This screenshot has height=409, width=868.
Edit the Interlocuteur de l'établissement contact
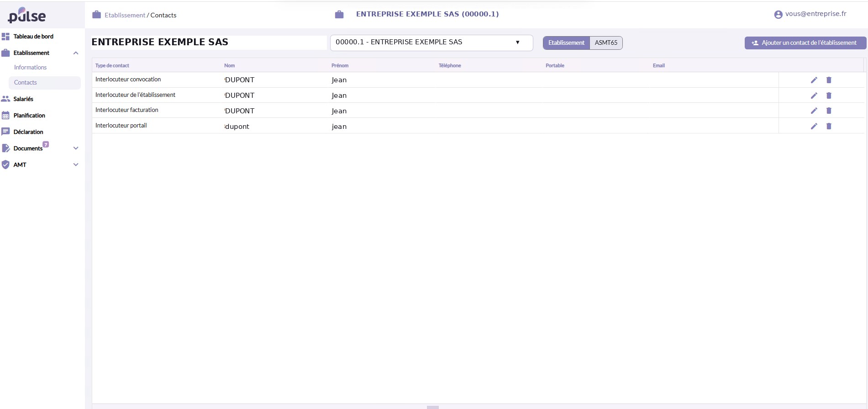point(814,96)
